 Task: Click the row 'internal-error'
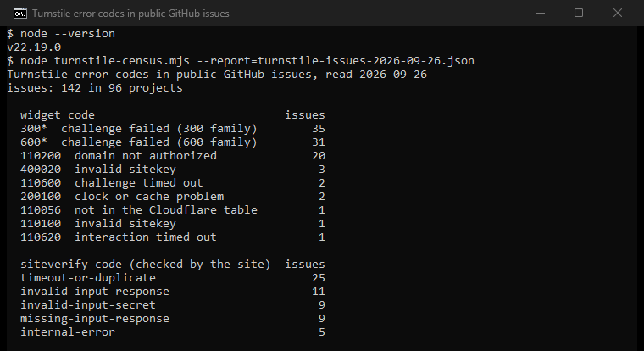click(173, 332)
